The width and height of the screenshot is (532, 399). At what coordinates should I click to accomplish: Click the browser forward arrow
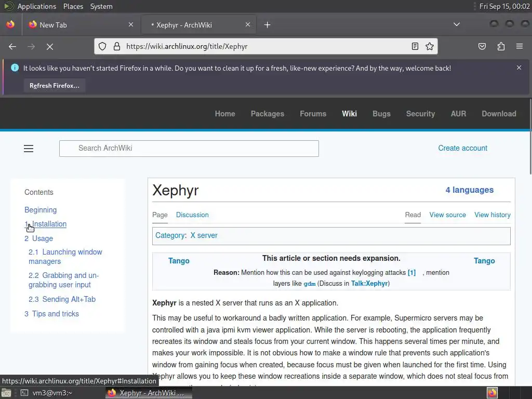pyautogui.click(x=31, y=46)
